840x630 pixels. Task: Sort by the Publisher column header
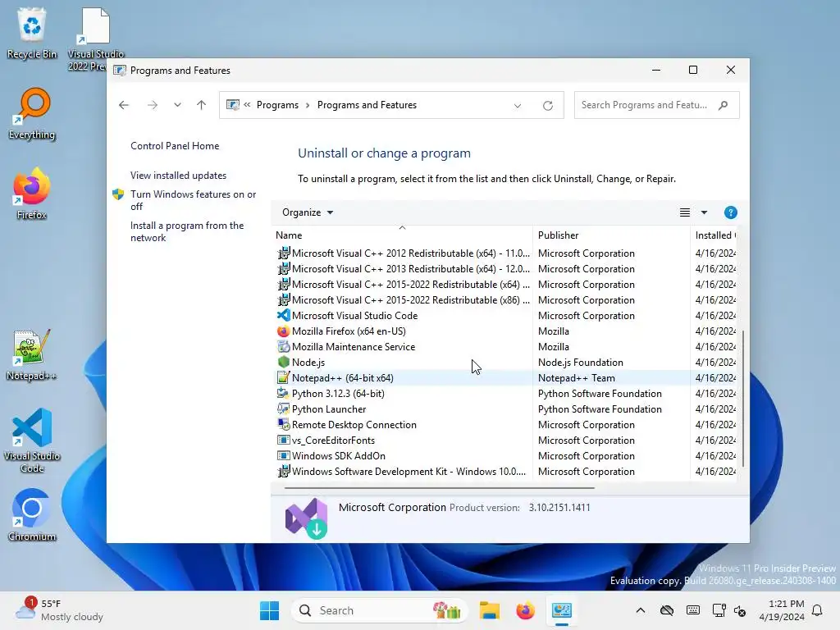pos(611,235)
